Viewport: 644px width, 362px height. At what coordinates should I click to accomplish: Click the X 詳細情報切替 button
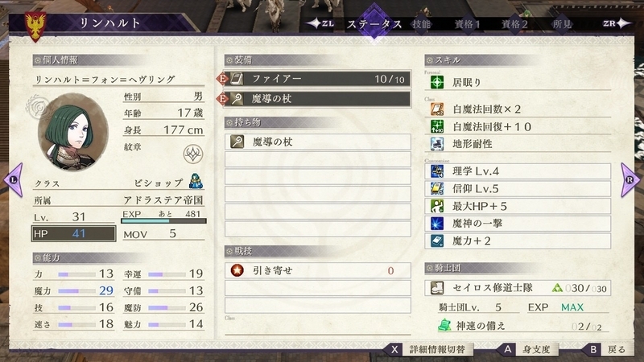[x=428, y=349]
